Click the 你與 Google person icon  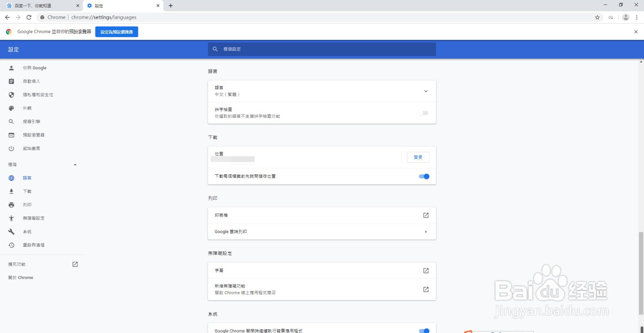click(11, 68)
